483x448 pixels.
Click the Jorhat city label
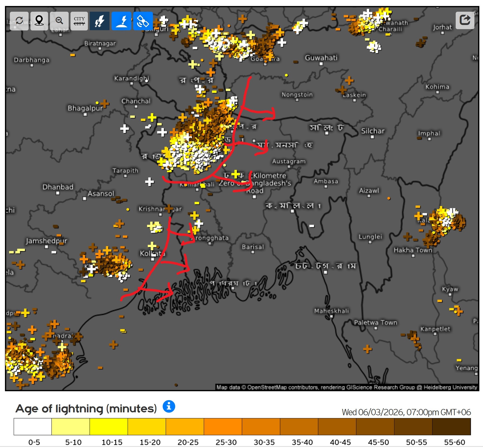(442, 27)
